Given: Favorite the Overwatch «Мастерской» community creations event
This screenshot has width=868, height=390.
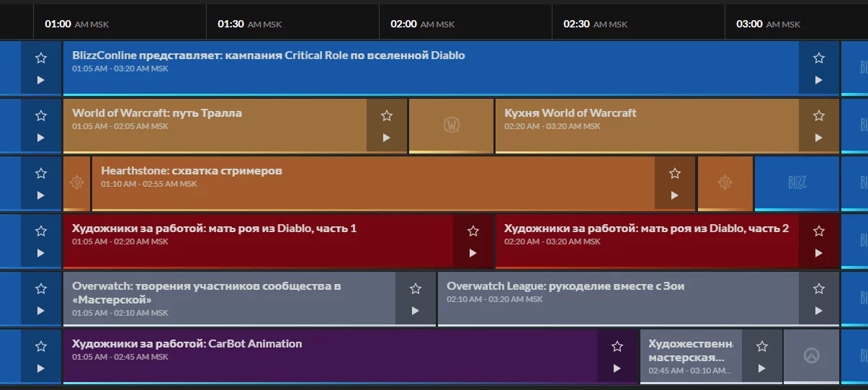Looking at the screenshot, I should point(416,288).
